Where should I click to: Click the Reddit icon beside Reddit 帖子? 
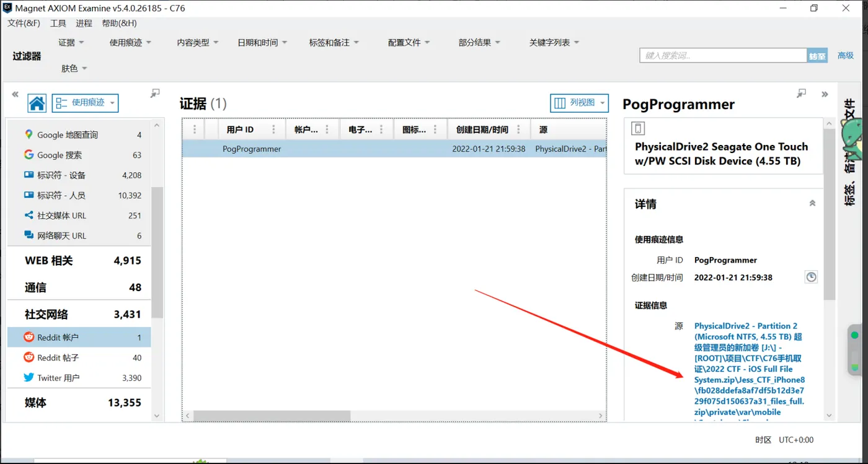pyautogui.click(x=29, y=357)
